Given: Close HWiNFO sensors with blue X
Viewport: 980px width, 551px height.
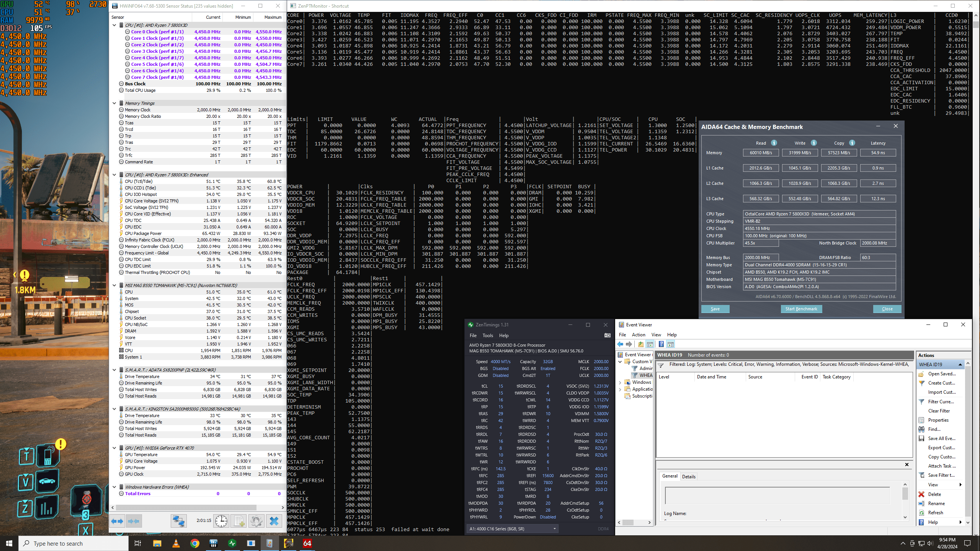Looking at the screenshot, I should pos(274,521).
